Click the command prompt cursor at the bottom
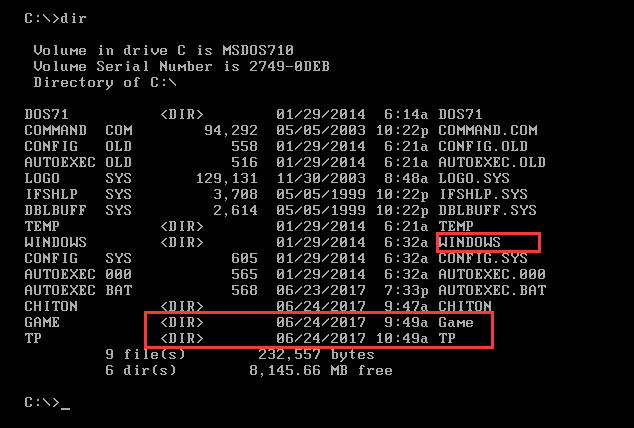The height and width of the screenshot is (428, 634). pyautogui.click(x=64, y=403)
